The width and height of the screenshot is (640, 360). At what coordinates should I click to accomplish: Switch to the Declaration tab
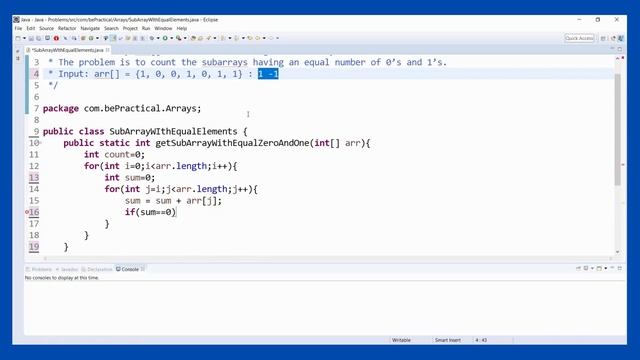coord(97,269)
